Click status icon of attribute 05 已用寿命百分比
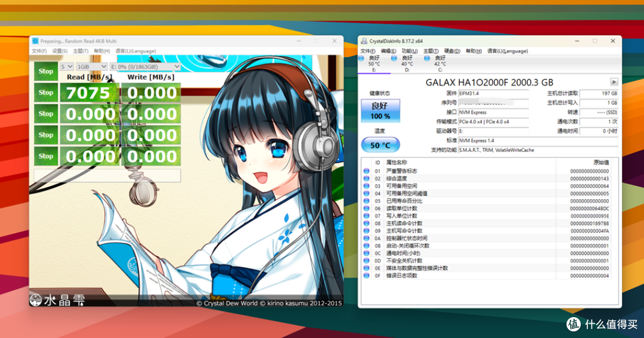 [366, 201]
